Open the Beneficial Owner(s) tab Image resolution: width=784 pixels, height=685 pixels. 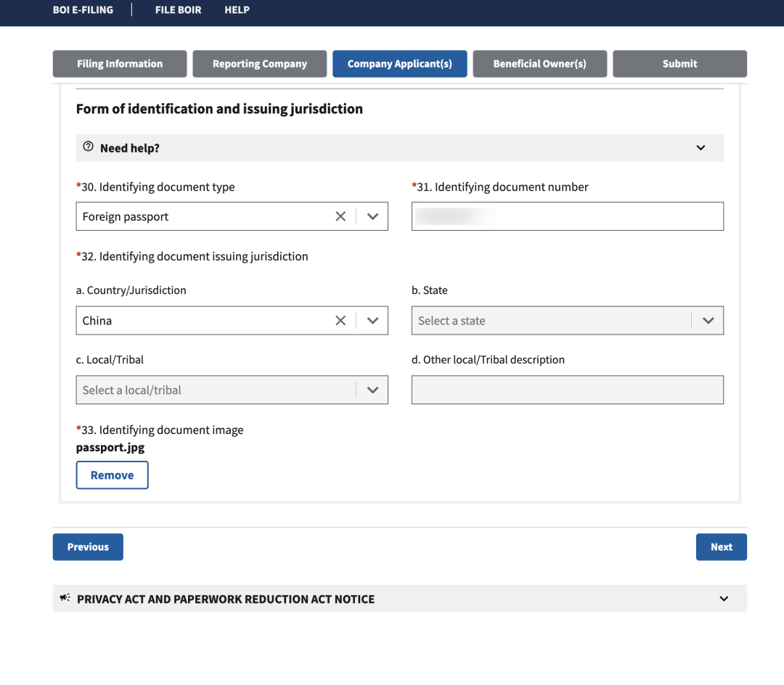tap(539, 64)
